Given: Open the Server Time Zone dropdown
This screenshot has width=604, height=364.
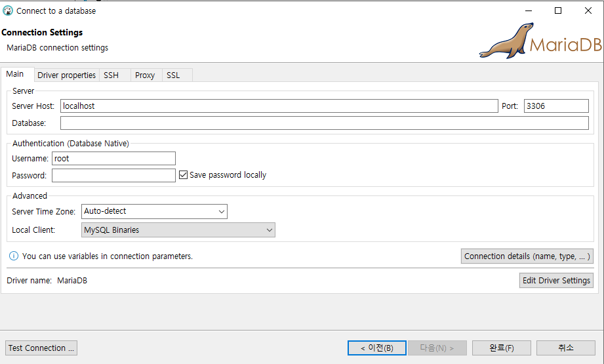Looking at the screenshot, I should (x=154, y=211).
